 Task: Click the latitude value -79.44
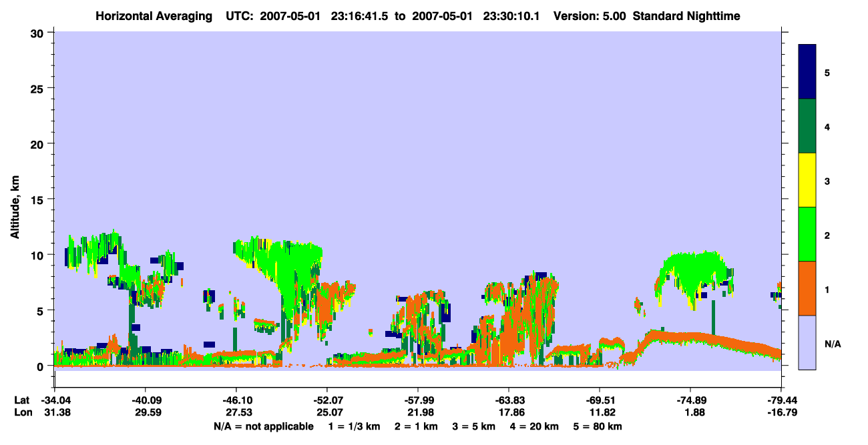click(x=781, y=400)
